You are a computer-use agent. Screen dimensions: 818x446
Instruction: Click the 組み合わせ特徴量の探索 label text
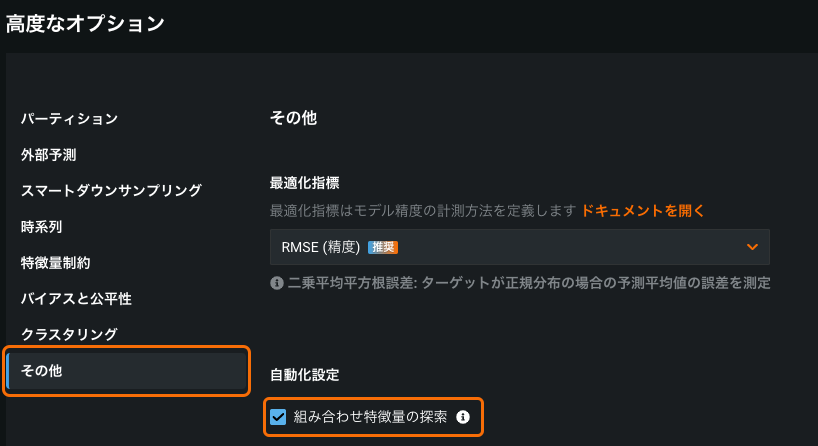(x=370, y=417)
